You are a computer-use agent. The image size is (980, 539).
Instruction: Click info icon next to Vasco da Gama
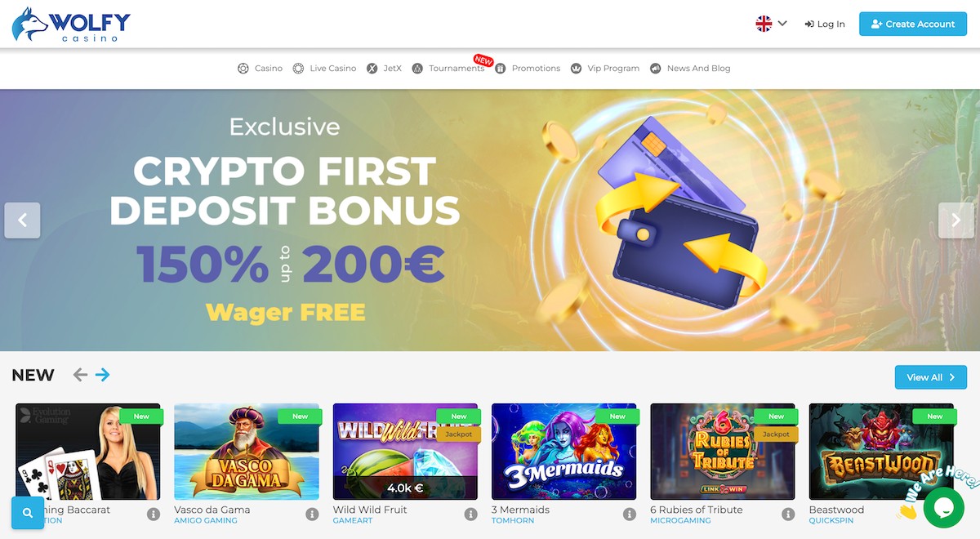point(312,514)
